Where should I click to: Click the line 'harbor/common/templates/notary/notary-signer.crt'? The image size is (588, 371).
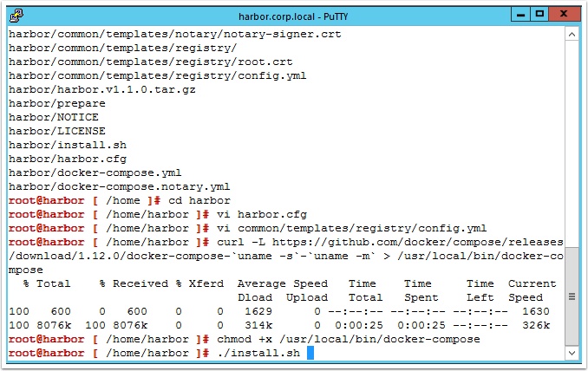(174, 34)
